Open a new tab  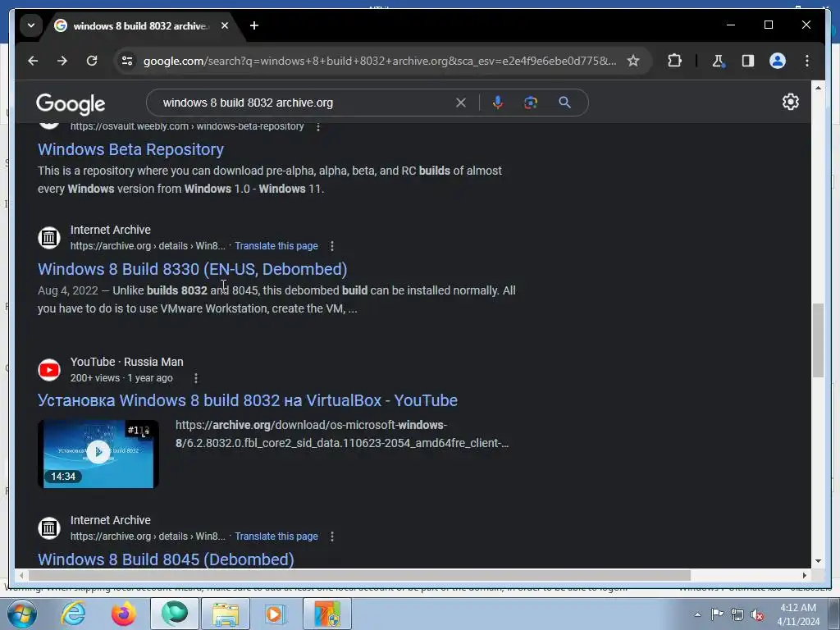254,25
